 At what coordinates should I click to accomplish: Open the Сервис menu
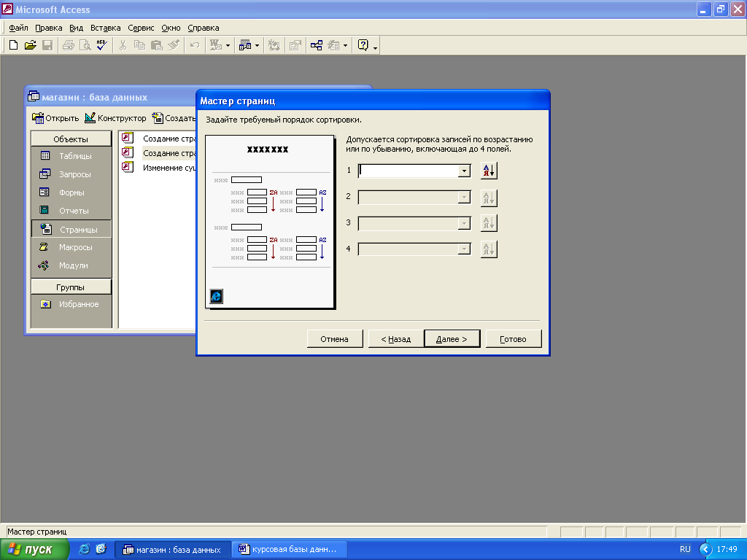click(141, 28)
